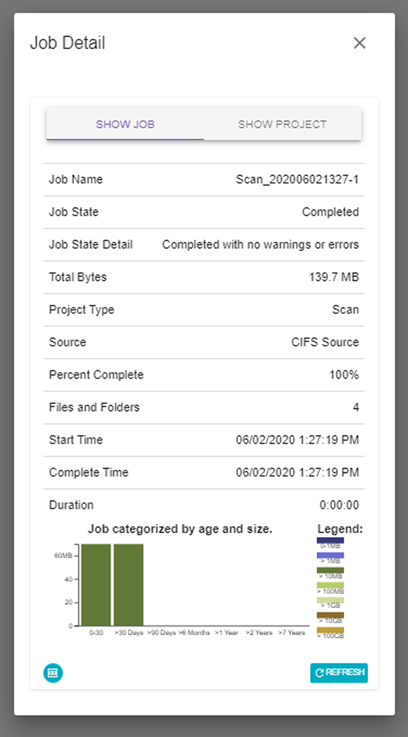408x737 pixels.
Task: Select the Show Job tab
Action: 125,125
